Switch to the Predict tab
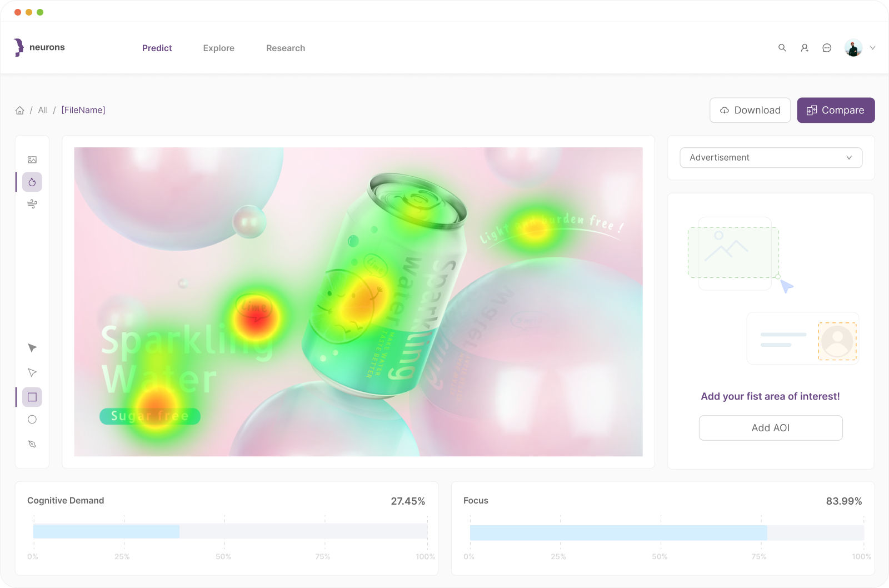The width and height of the screenshot is (889, 588). click(x=157, y=48)
